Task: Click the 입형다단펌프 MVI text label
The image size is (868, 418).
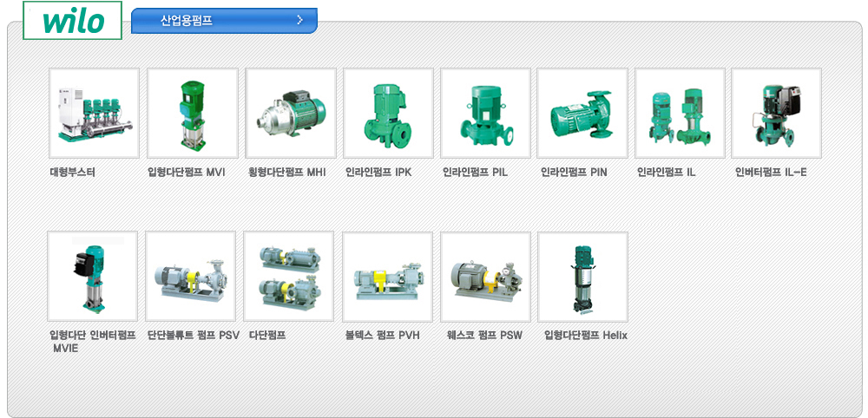Action: click(x=187, y=172)
